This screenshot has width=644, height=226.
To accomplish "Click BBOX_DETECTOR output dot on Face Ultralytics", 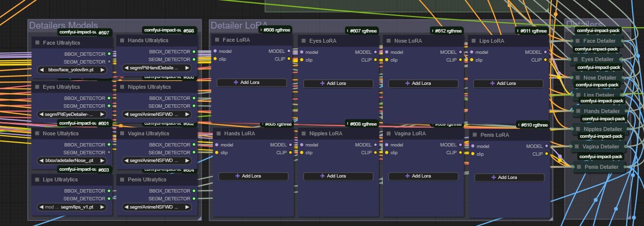I will [110, 54].
